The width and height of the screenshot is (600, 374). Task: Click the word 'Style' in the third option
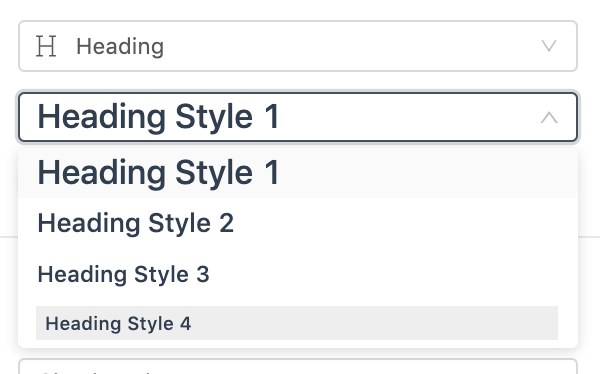pyautogui.click(x=161, y=275)
